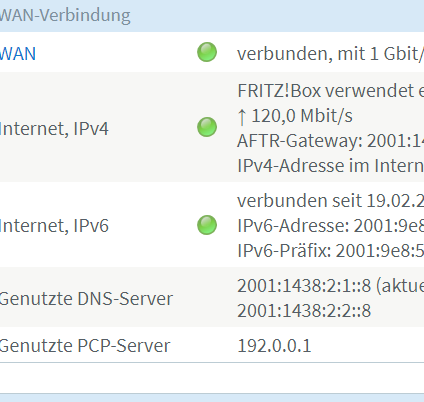Click the upstream arrow before 120,0 Mbit/s
This screenshot has height=402, width=424.
click(x=242, y=117)
